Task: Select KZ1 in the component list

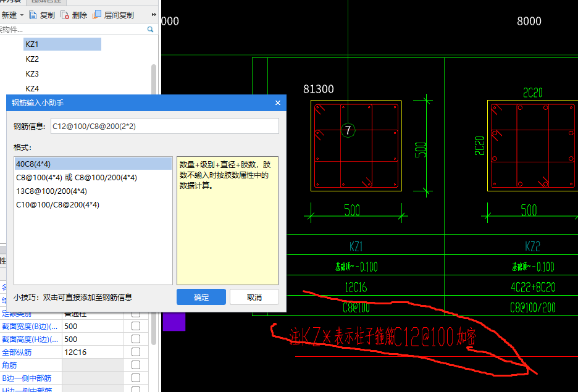Action: coord(62,44)
